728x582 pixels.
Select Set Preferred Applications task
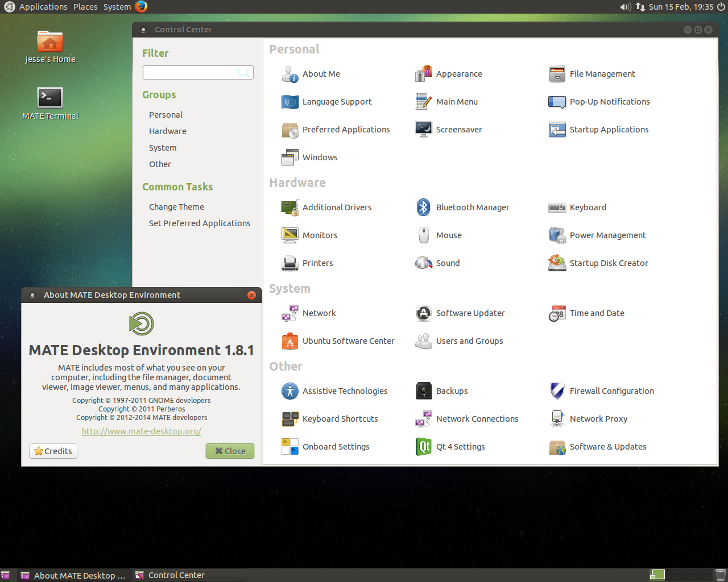click(200, 223)
